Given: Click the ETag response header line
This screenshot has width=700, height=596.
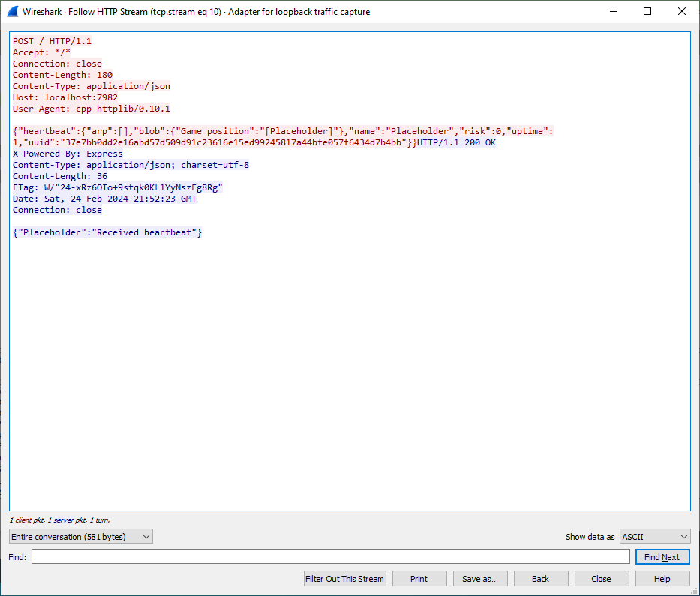Looking at the screenshot, I should click(x=118, y=187).
